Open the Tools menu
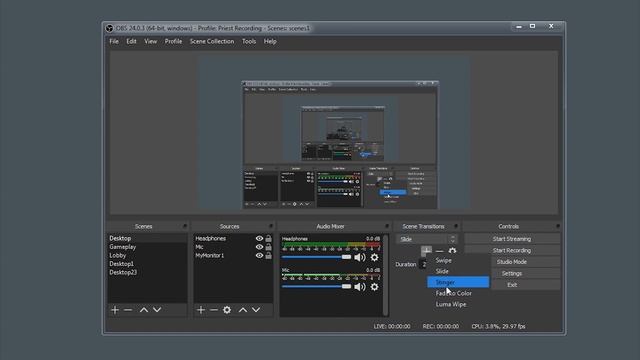This screenshot has height=360, width=640. click(249, 41)
